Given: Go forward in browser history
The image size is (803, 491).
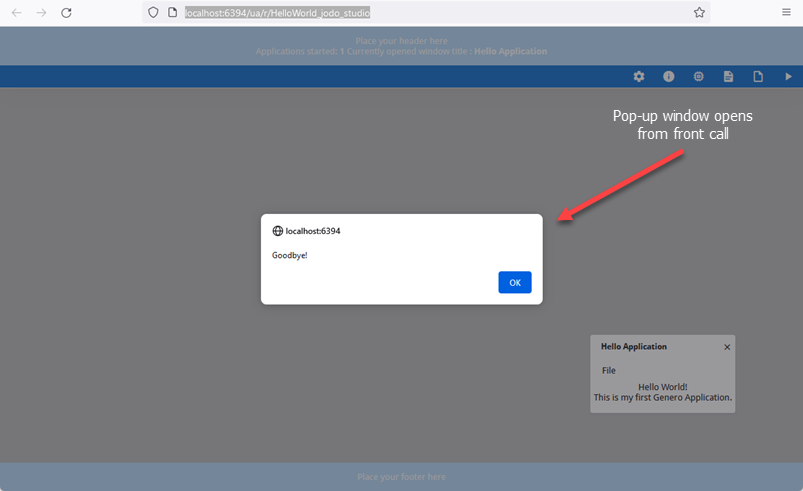Looking at the screenshot, I should click(41, 13).
